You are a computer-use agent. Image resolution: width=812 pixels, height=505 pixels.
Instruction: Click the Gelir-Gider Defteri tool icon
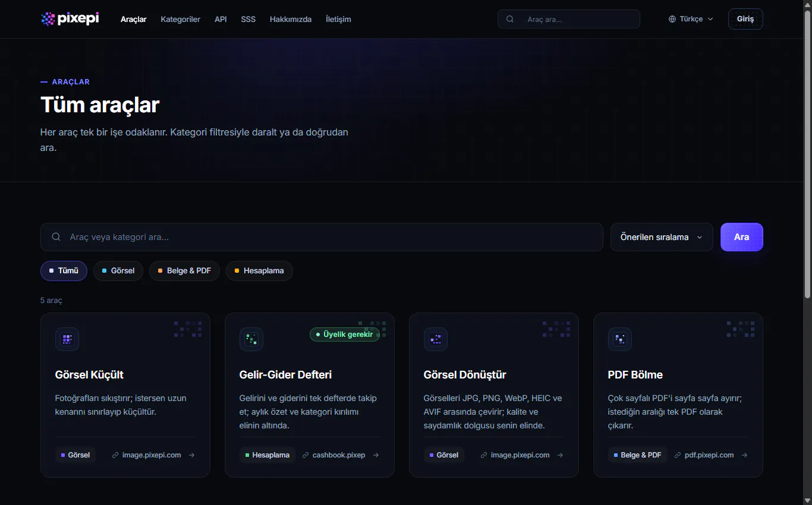point(251,339)
